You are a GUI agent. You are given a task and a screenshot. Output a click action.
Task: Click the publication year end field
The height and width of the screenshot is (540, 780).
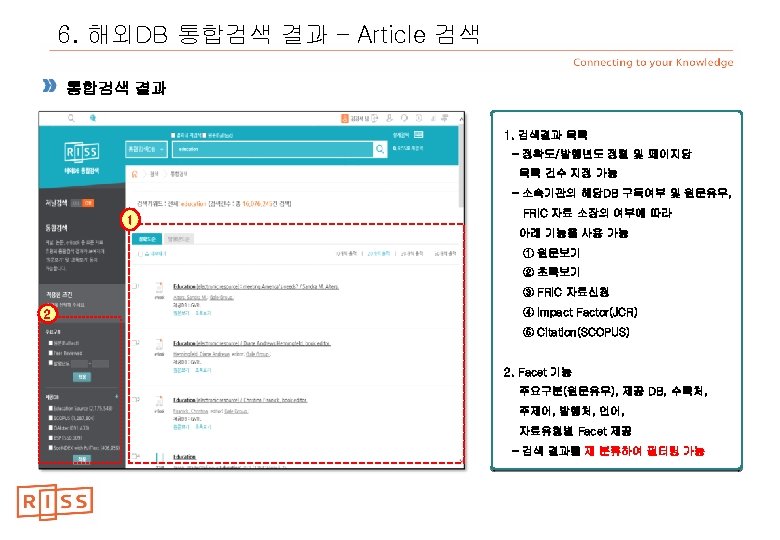[100, 363]
